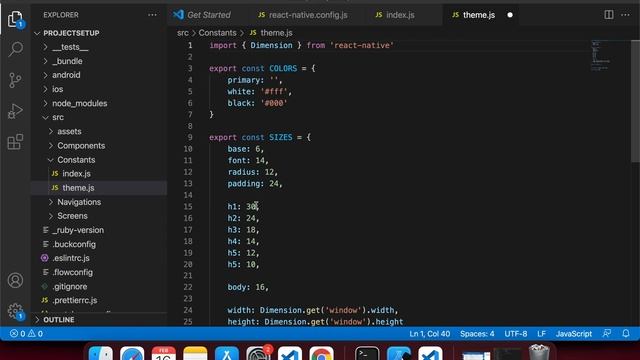
Task: Change indentation via Spaces: 4
Action: [477, 333]
